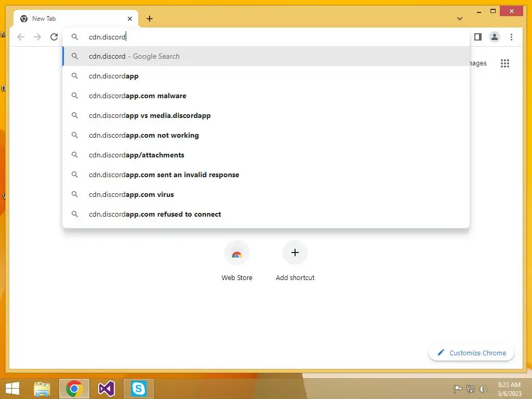Select 'refused to connect' suggestion

pos(266,214)
